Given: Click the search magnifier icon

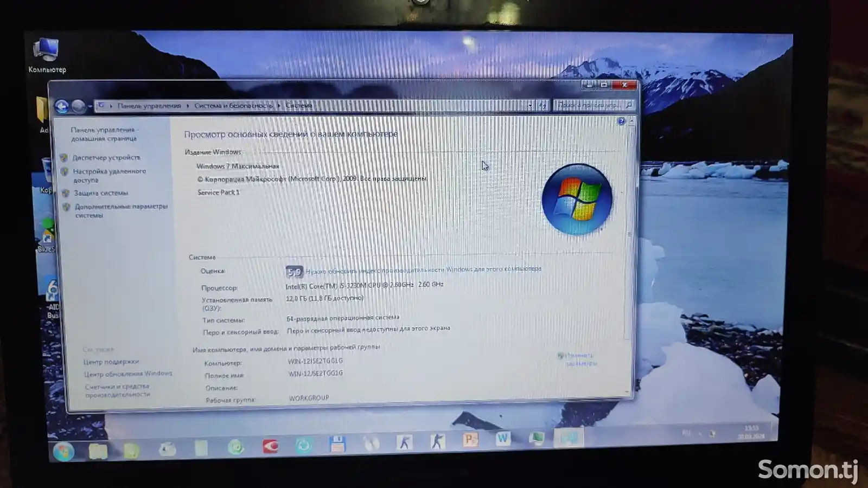Looking at the screenshot, I should (x=628, y=105).
